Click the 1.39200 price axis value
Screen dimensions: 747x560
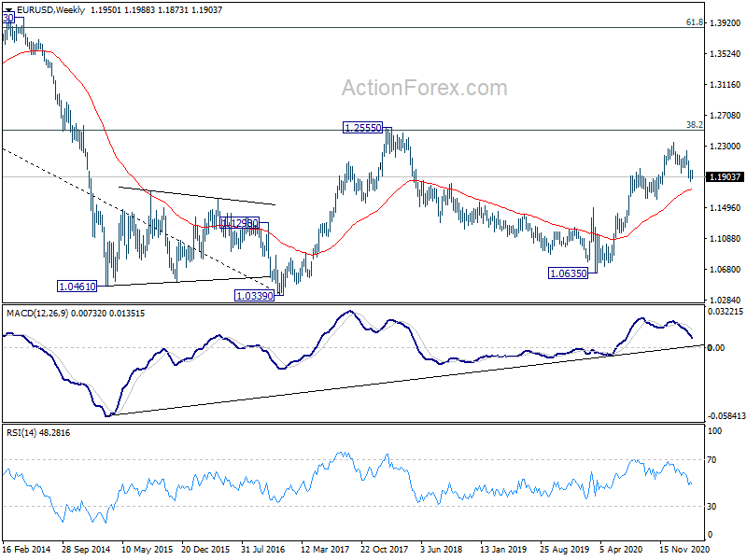[x=726, y=22]
